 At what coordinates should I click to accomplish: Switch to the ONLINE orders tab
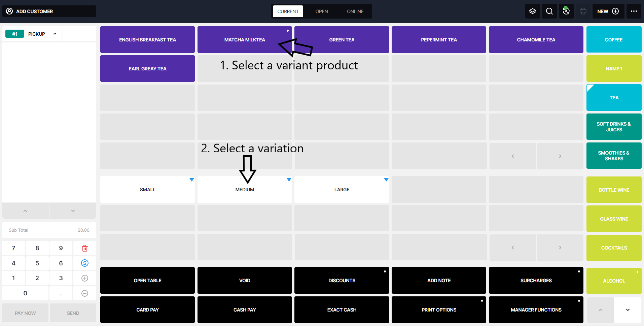pyautogui.click(x=355, y=11)
